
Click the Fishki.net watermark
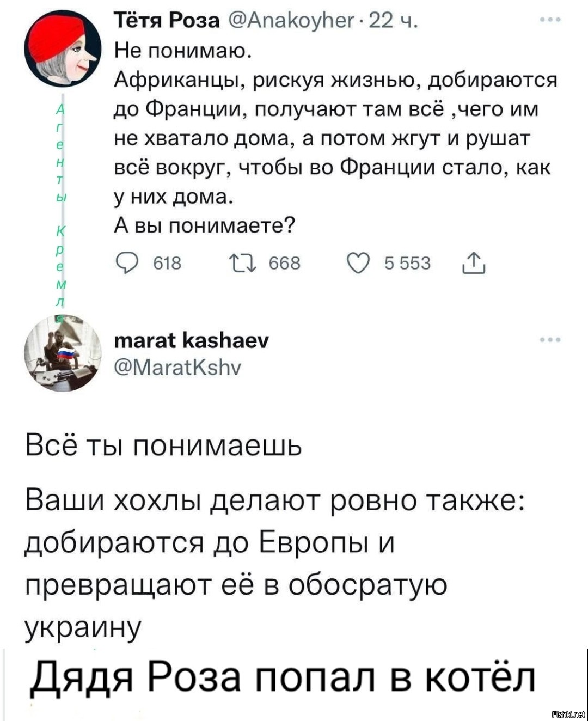tap(568, 714)
